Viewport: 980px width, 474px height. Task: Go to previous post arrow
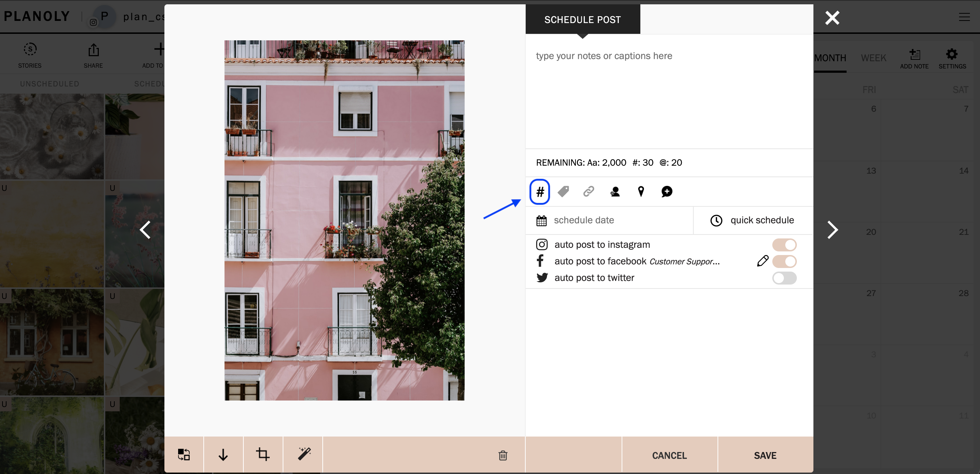[x=145, y=229]
